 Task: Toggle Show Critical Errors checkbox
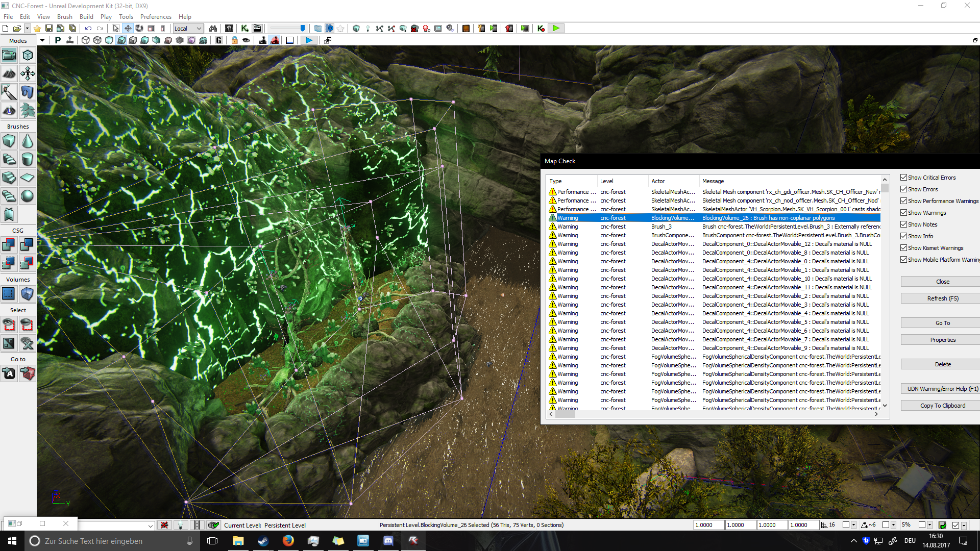click(904, 178)
